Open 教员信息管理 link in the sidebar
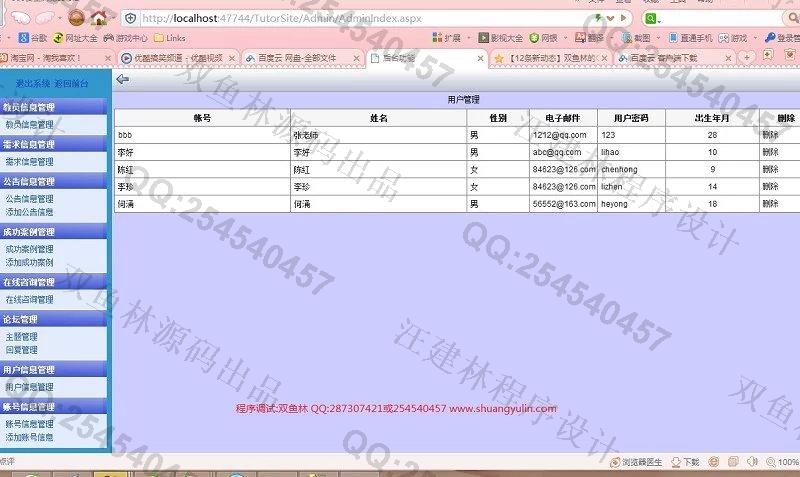 [x=29, y=124]
